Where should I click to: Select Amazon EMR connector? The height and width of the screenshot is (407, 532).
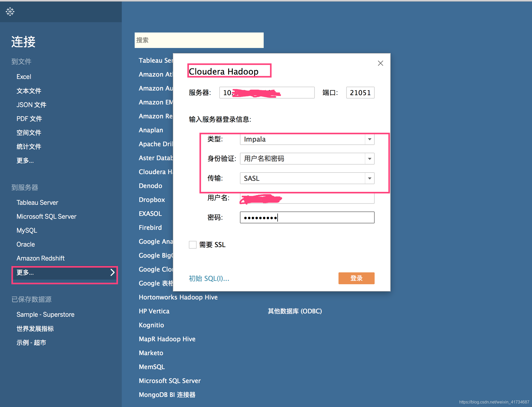[x=156, y=102]
